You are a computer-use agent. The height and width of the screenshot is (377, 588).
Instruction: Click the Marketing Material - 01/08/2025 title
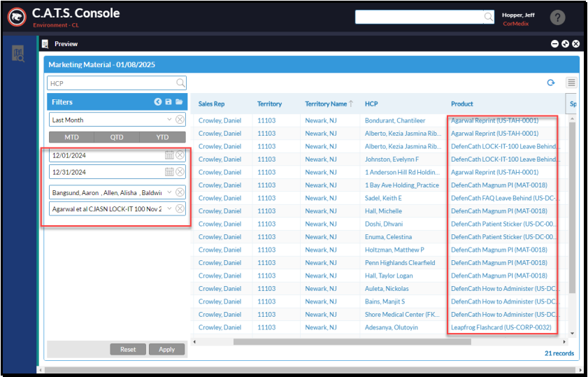pyautogui.click(x=101, y=64)
